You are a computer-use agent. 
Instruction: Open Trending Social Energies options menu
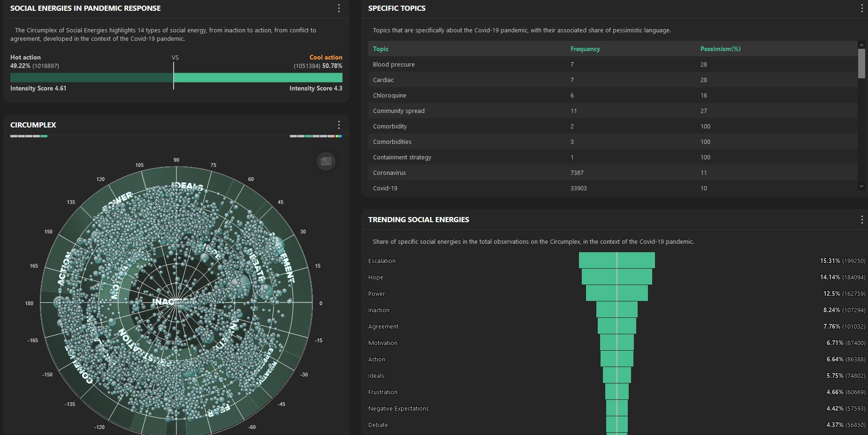pyautogui.click(x=861, y=220)
